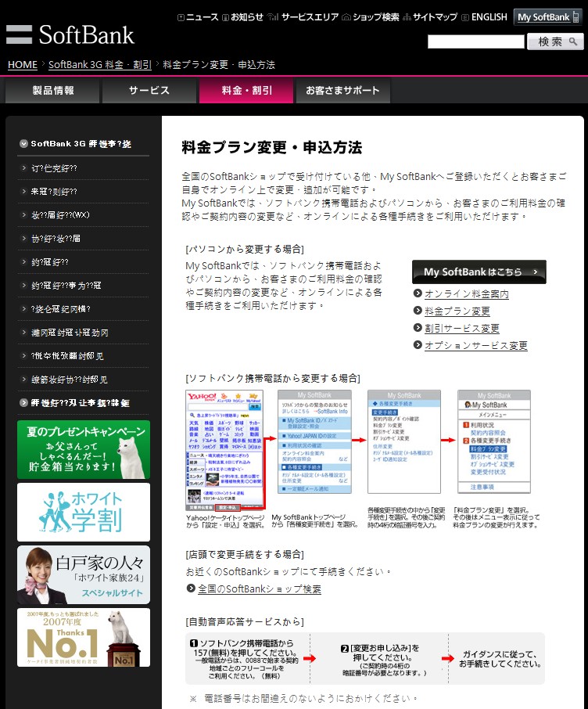Open オプションサービス変更 link
The width and height of the screenshot is (588, 709).
tap(476, 345)
